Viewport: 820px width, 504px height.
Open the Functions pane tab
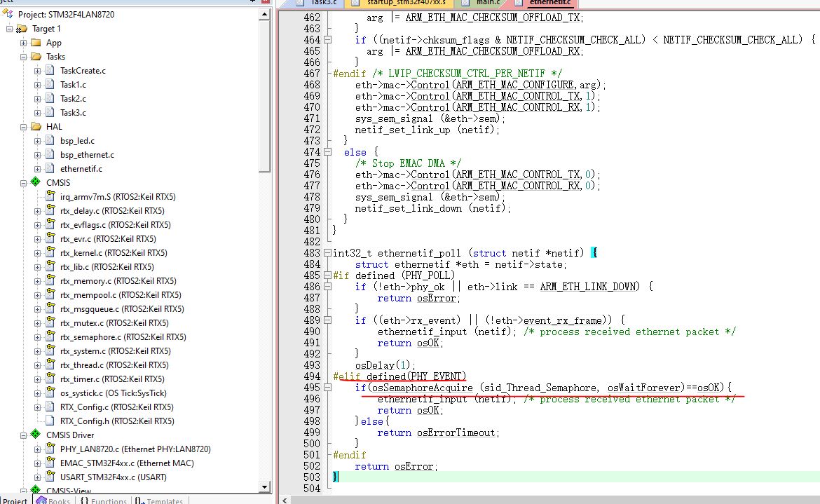[x=104, y=500]
